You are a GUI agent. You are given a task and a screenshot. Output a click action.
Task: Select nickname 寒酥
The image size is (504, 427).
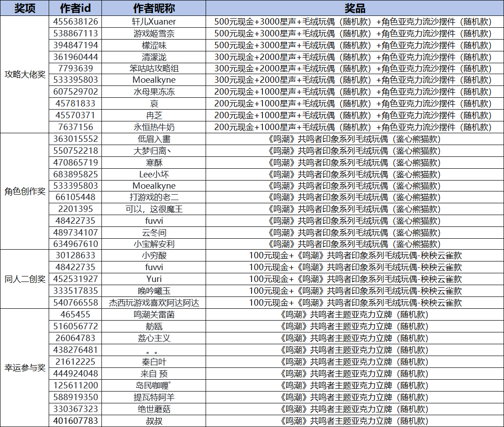tap(154, 163)
